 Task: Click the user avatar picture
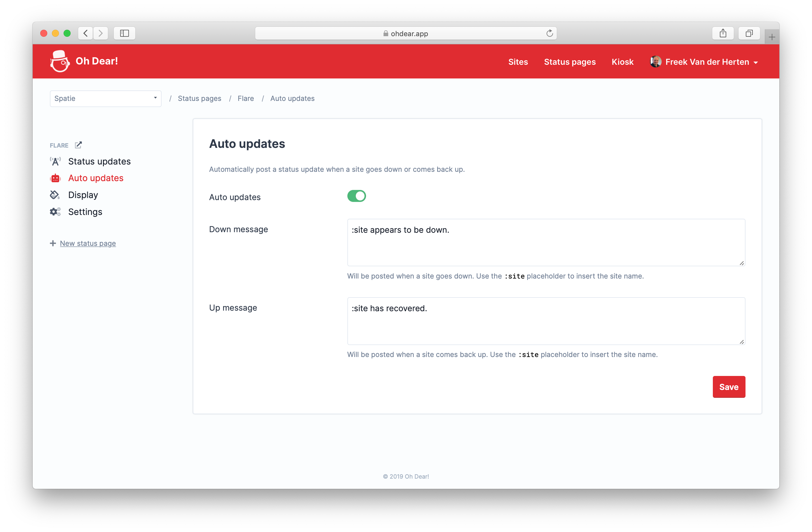pos(655,62)
